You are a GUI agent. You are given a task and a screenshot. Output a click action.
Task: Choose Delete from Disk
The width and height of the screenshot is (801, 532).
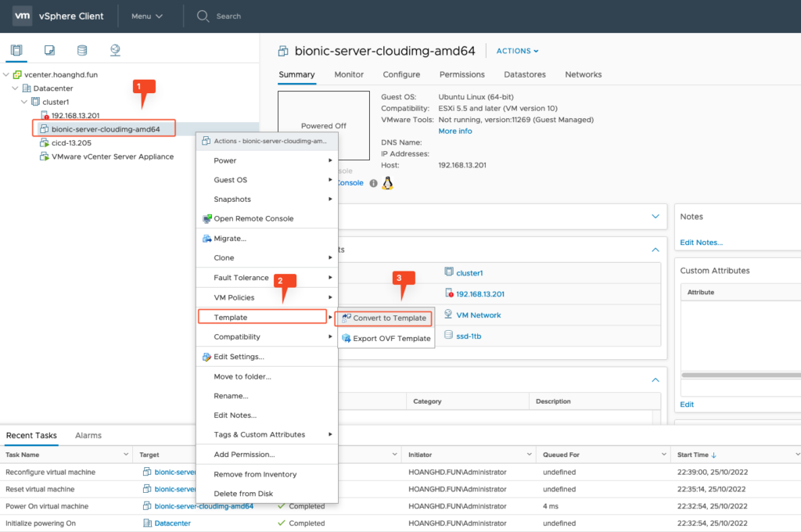click(268, 494)
